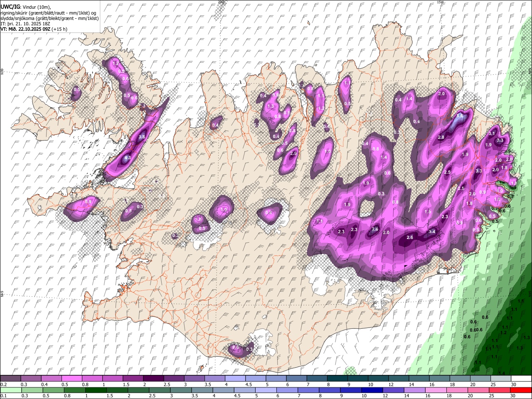Click the palest green 0.1–0.3 rain legend swatch
The width and height of the screenshot is (532, 399).
click(x=10, y=390)
